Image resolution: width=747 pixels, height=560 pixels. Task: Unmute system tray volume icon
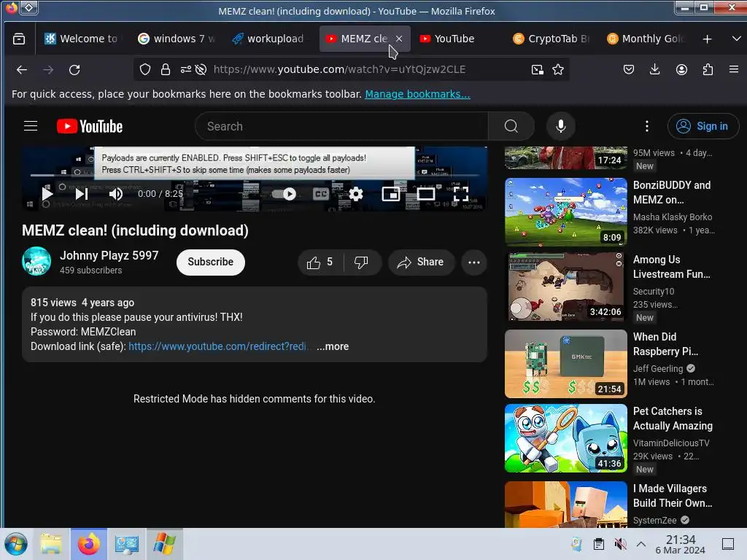[620, 544]
